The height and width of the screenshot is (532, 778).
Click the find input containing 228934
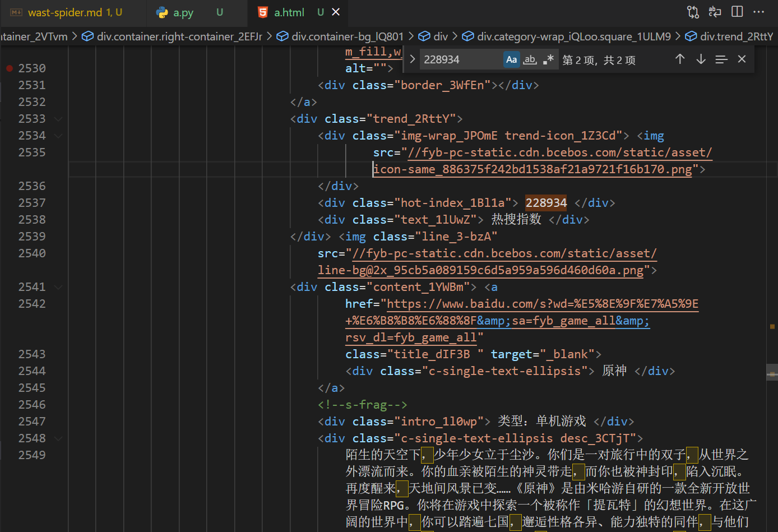pyautogui.click(x=460, y=59)
